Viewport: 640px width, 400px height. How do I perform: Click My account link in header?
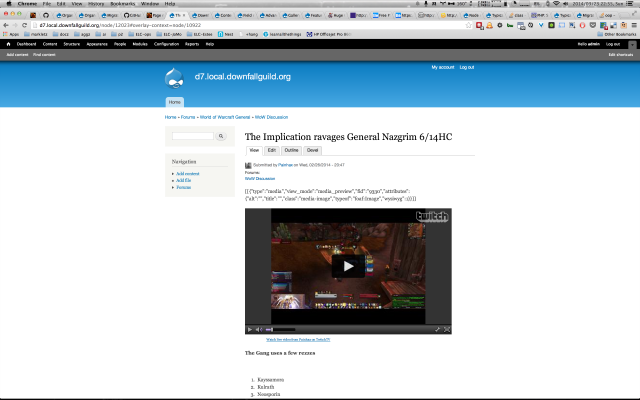click(443, 67)
